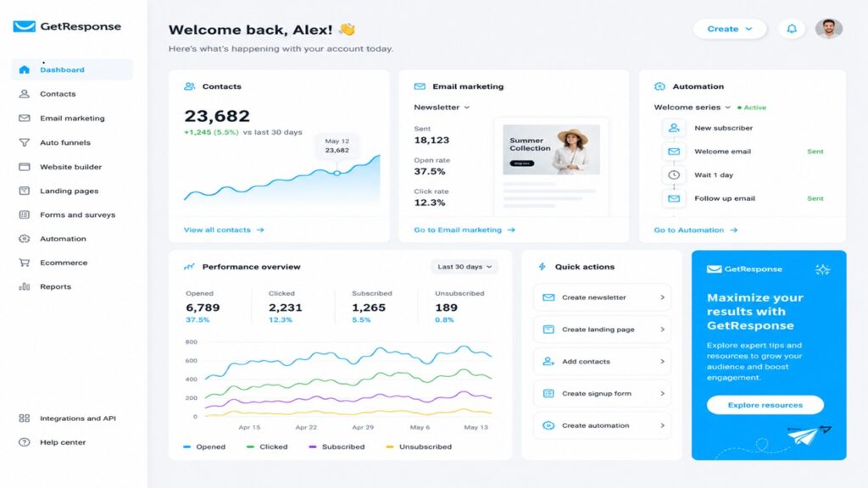Click the Welcome email step envelope icon
Screen dimensions: 868x488
click(674, 152)
